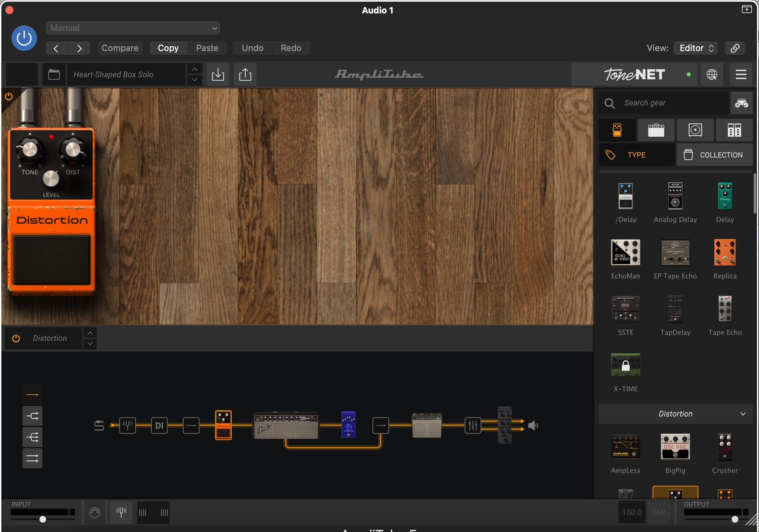This screenshot has width=759, height=532.
Task: Select the rack effects category tab
Action: coord(734,130)
